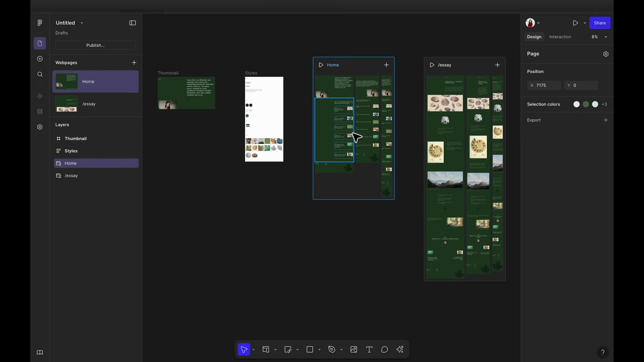This screenshot has width=644, height=362.
Task: Open page settings gear icon
Action: click(606, 54)
